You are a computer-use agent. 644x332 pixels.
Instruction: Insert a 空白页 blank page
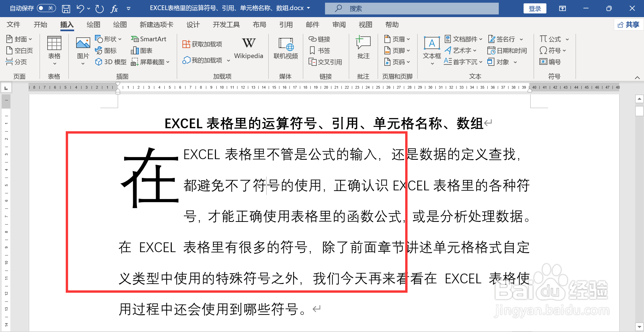pos(19,51)
